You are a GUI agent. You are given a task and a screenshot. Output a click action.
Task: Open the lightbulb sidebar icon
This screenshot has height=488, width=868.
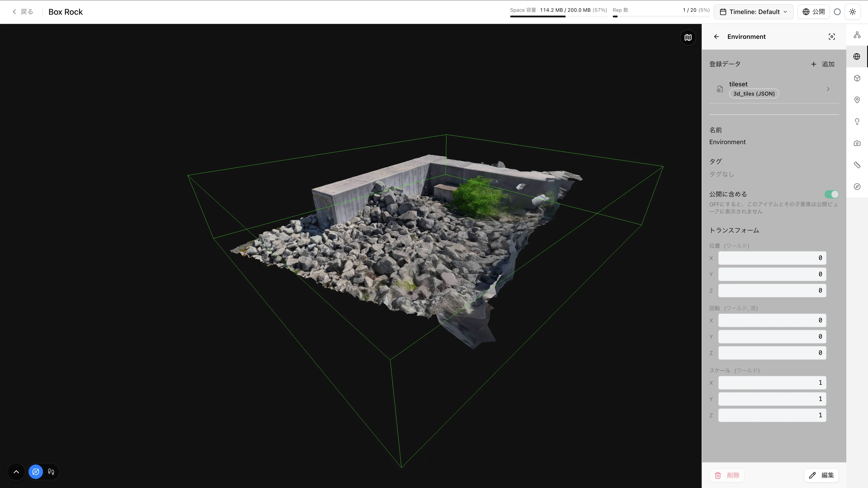857,122
